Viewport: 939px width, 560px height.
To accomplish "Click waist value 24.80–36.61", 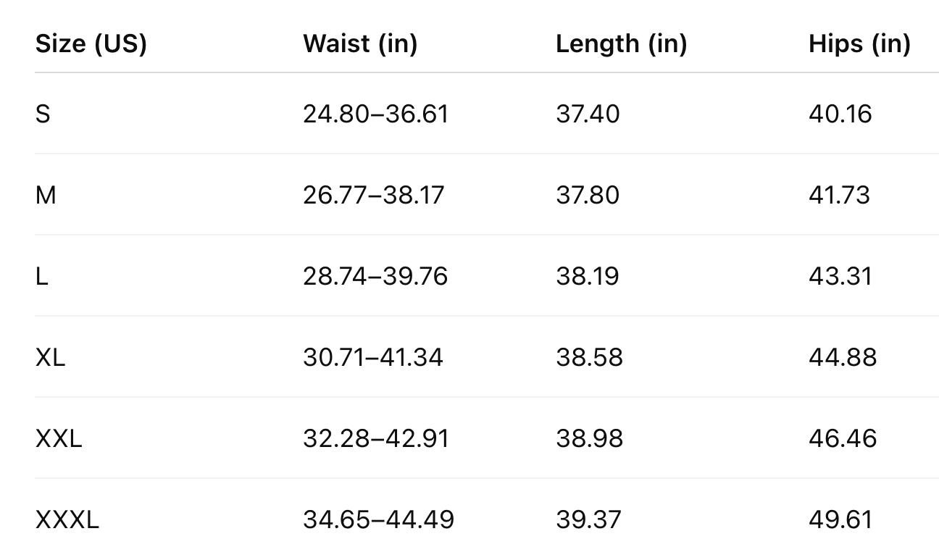I will coord(375,114).
